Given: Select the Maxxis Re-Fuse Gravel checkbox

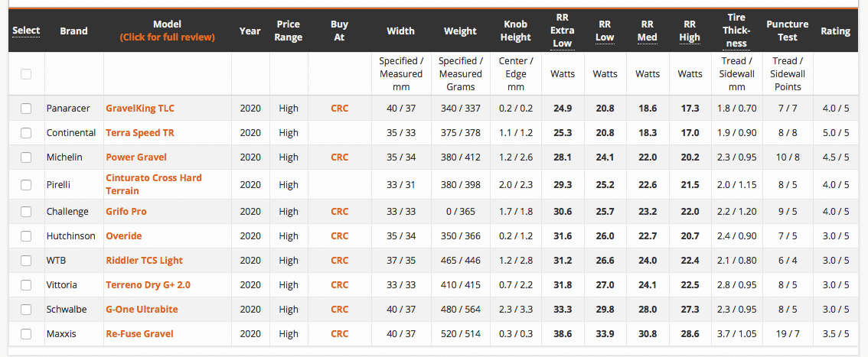Looking at the screenshot, I should 26,334.
